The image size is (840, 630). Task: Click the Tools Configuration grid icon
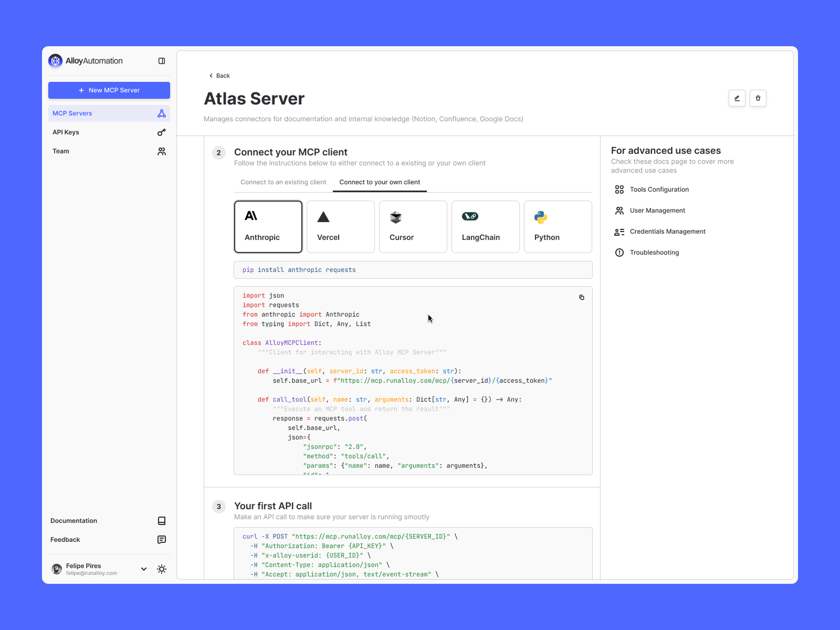point(619,190)
